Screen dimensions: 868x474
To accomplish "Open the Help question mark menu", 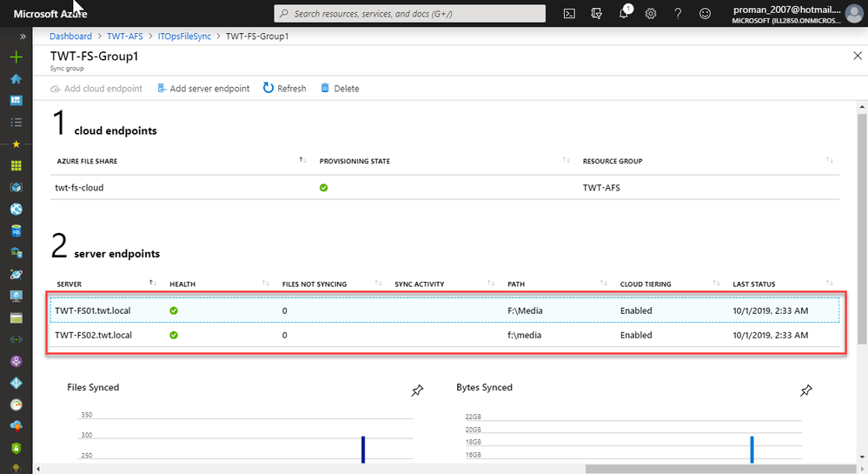I will pyautogui.click(x=678, y=14).
